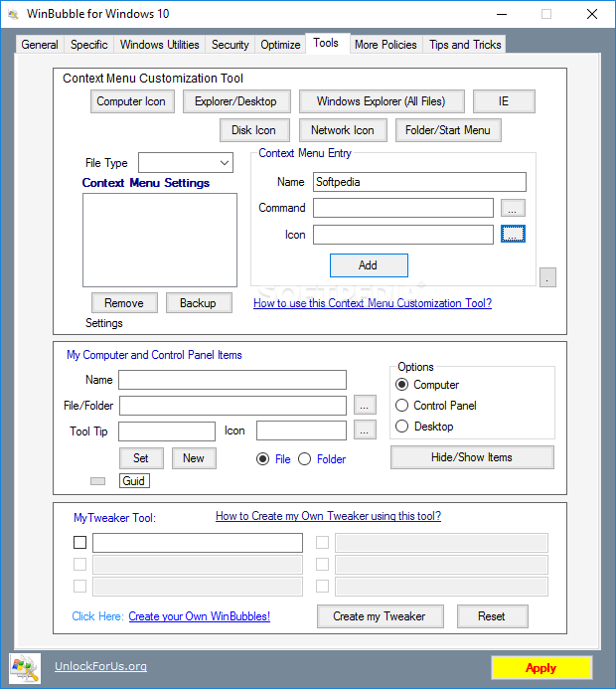Click the WinBubble logo icon at bottom left
This screenshot has height=689, width=616.
point(25,668)
